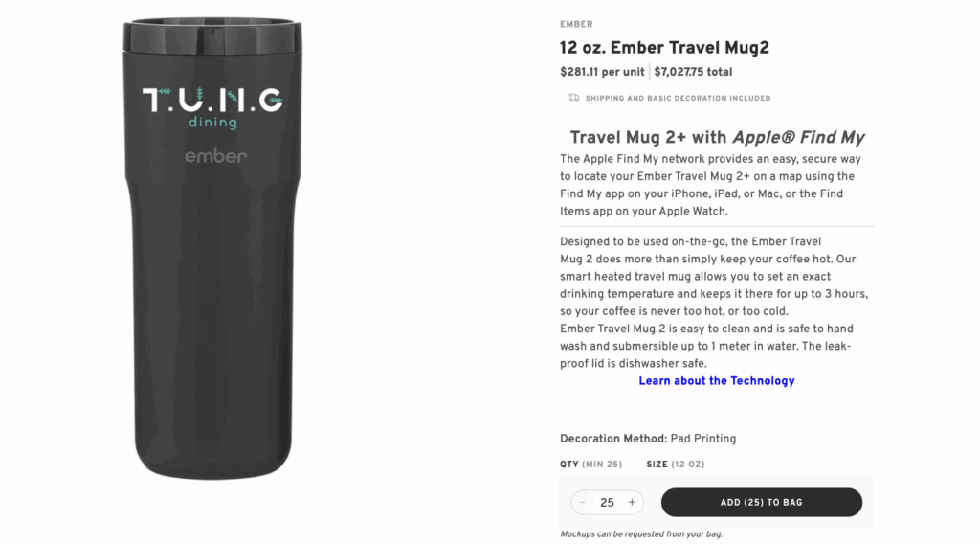Viewport: 980px width, 544px height.
Task: Click the QTY (MIN 25) label
Action: 591,465
